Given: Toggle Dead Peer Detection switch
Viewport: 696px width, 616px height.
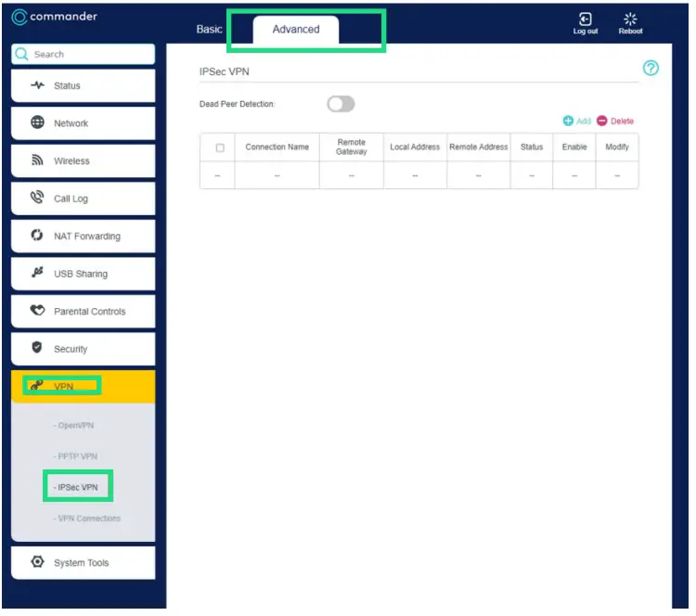Looking at the screenshot, I should pyautogui.click(x=342, y=104).
